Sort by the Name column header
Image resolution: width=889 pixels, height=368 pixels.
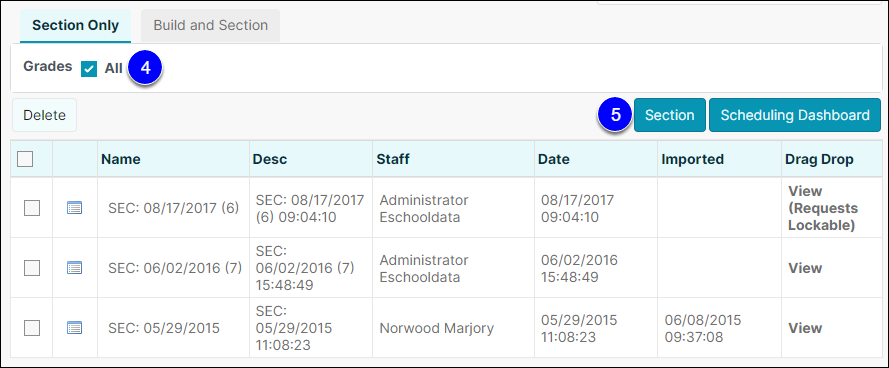[121, 159]
